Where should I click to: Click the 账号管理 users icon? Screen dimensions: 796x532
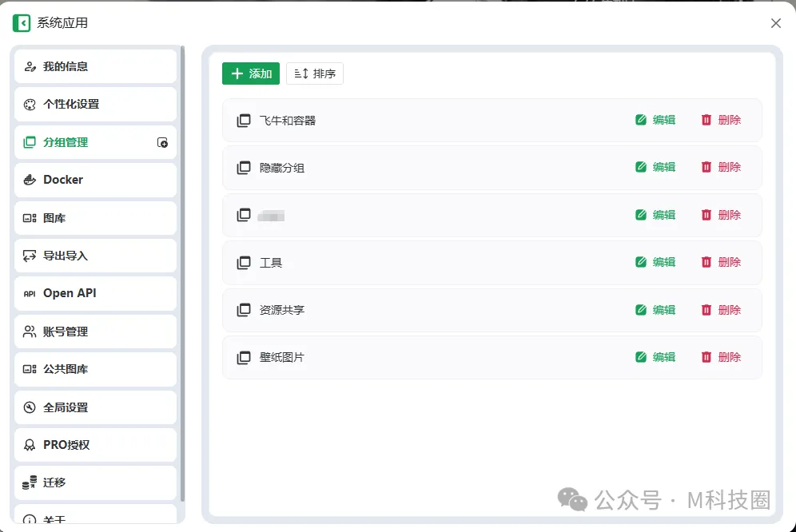[30, 332]
